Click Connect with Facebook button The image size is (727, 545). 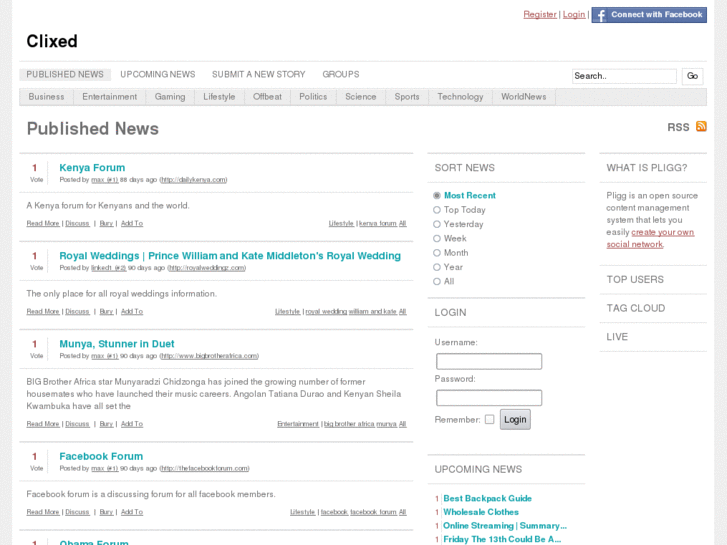tap(649, 15)
